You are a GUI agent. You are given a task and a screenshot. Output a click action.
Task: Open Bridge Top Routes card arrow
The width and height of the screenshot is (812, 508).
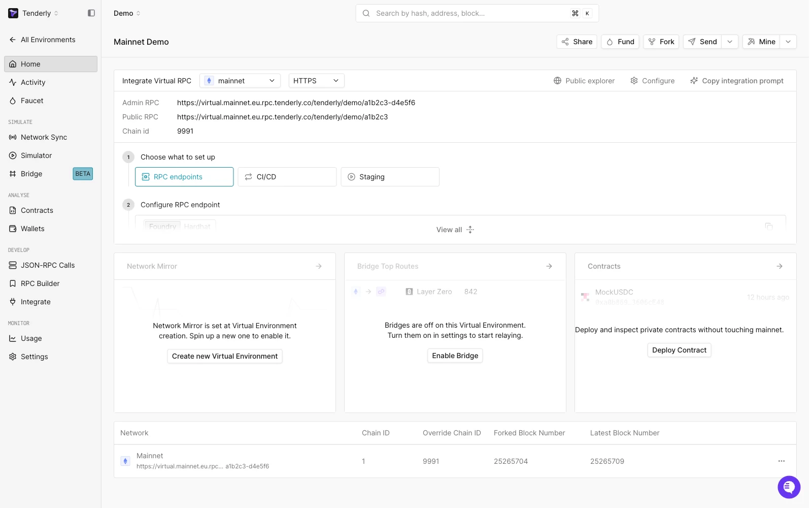coord(549,266)
